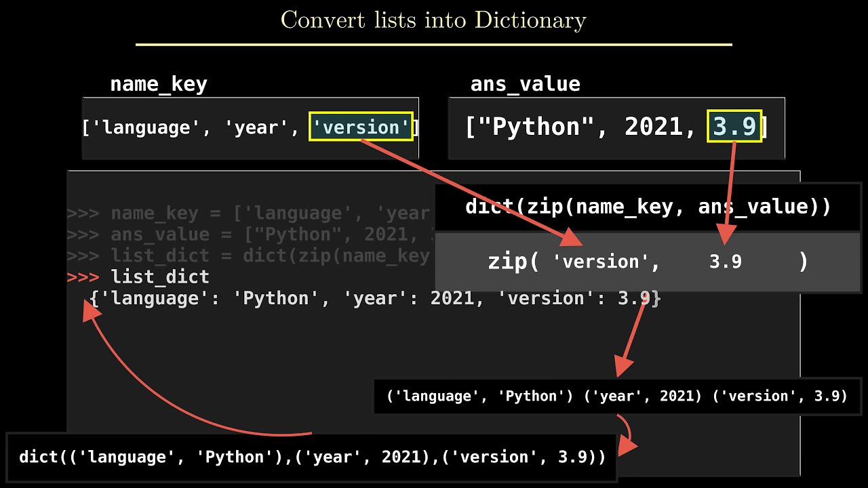The width and height of the screenshot is (868, 488).
Task: Click the '>>> list_dict' prompt line
Action: pos(138,277)
